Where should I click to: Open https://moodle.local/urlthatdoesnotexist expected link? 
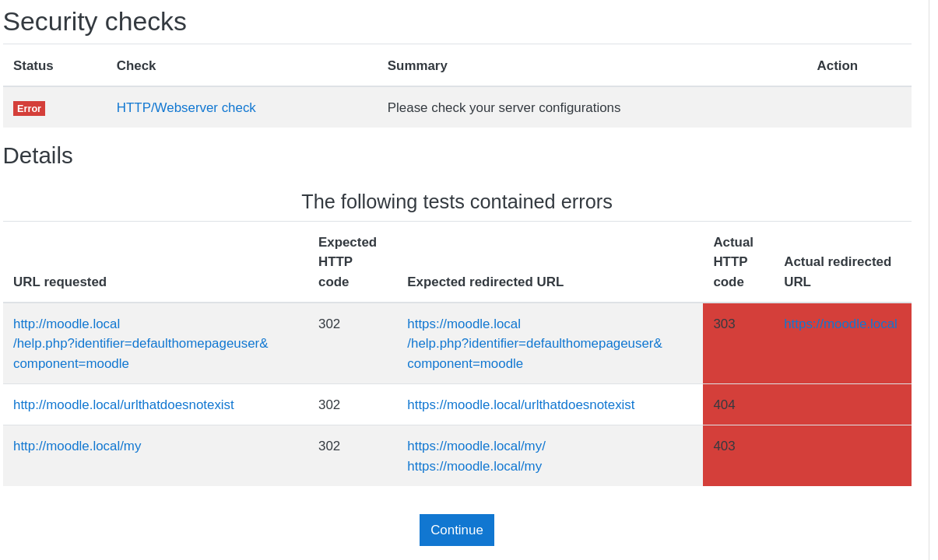[x=521, y=404]
